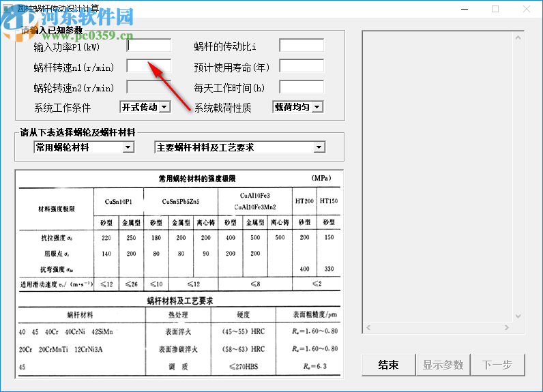This screenshot has height=392, width=543.
Task: Click inside the results output text area
Action: point(439,177)
